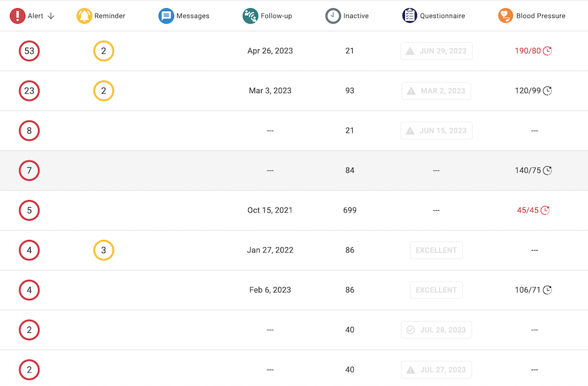The width and height of the screenshot is (588, 386).
Task: Click history clock icon beside 190/80 reading
Action: click(547, 51)
